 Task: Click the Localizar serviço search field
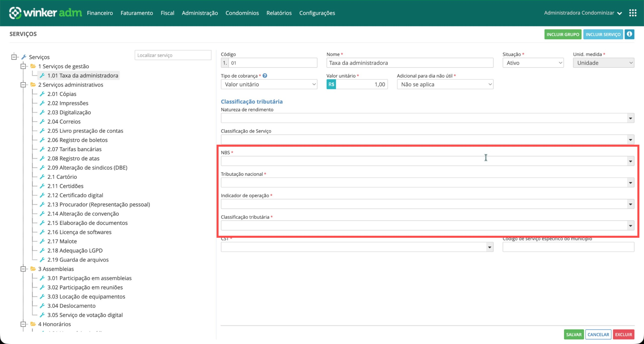tap(173, 55)
